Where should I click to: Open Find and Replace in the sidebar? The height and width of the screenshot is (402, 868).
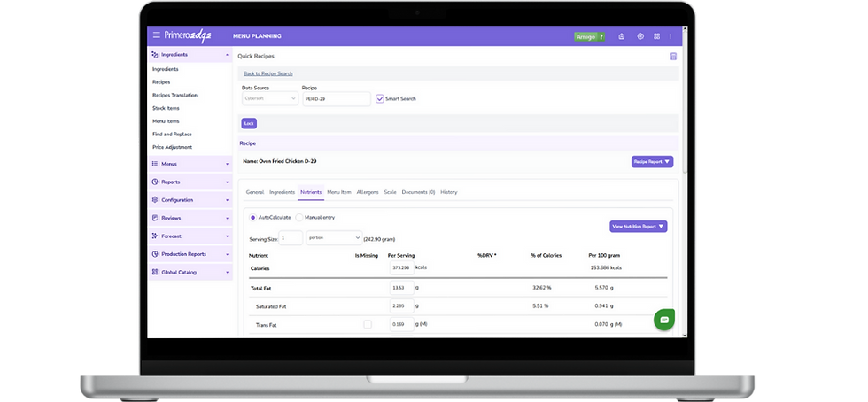click(x=172, y=134)
